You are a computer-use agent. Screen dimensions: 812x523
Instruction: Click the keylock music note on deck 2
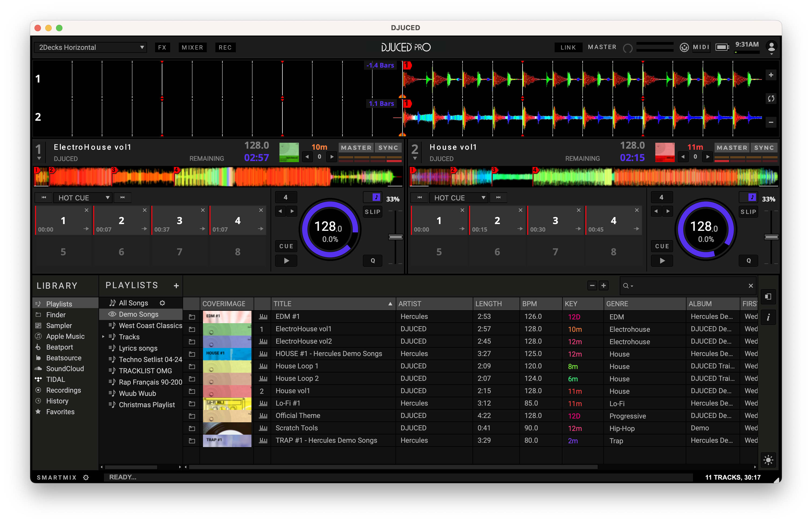[x=752, y=197]
